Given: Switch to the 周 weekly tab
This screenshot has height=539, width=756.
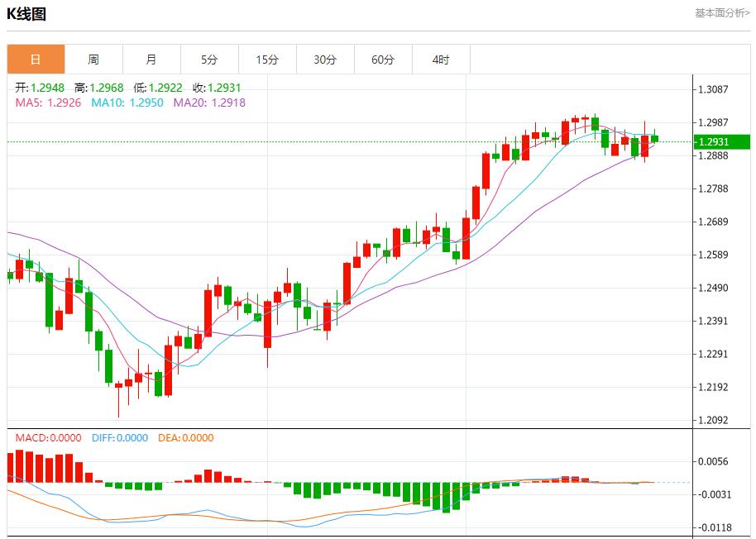Looking at the screenshot, I should pos(93,60).
